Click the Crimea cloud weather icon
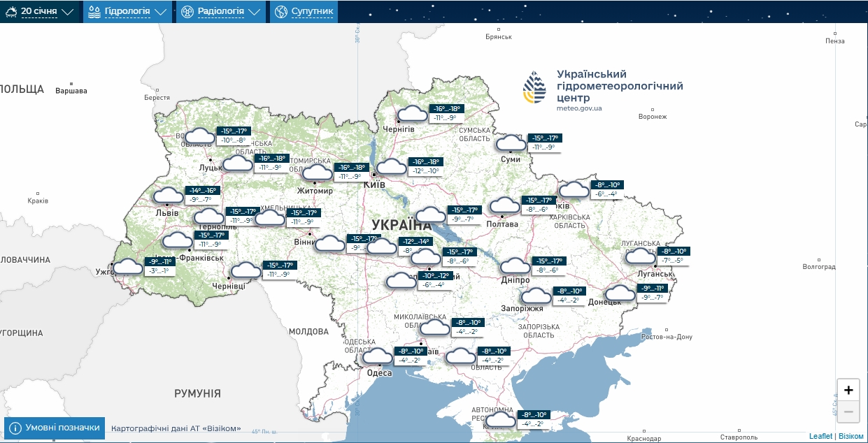Image resolution: width=868 pixels, height=443 pixels. click(499, 419)
